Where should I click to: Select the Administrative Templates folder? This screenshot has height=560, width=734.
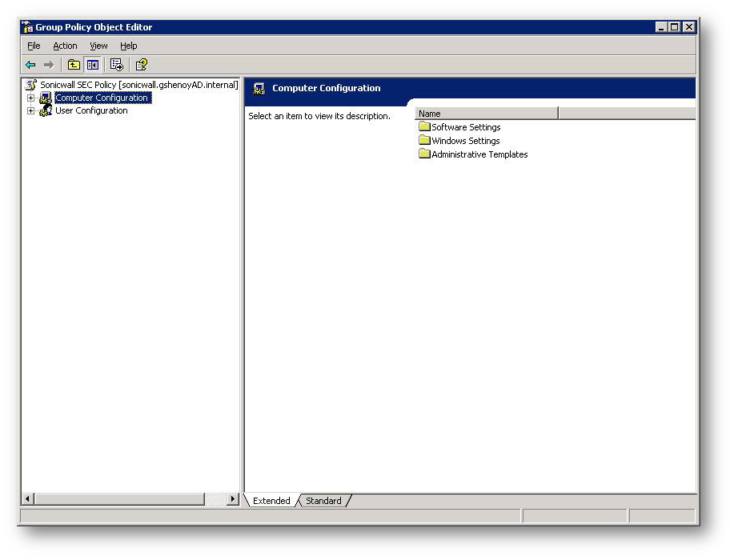(x=479, y=154)
